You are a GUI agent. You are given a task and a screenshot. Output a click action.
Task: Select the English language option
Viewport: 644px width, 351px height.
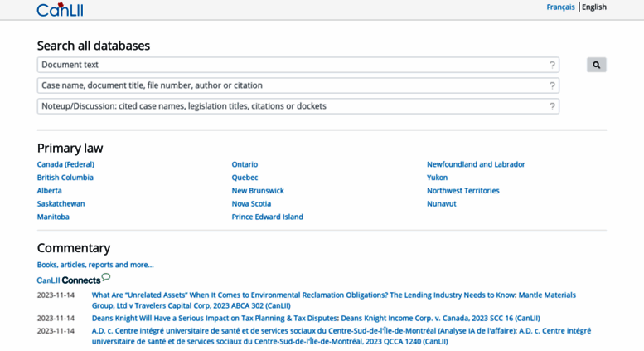(x=594, y=7)
